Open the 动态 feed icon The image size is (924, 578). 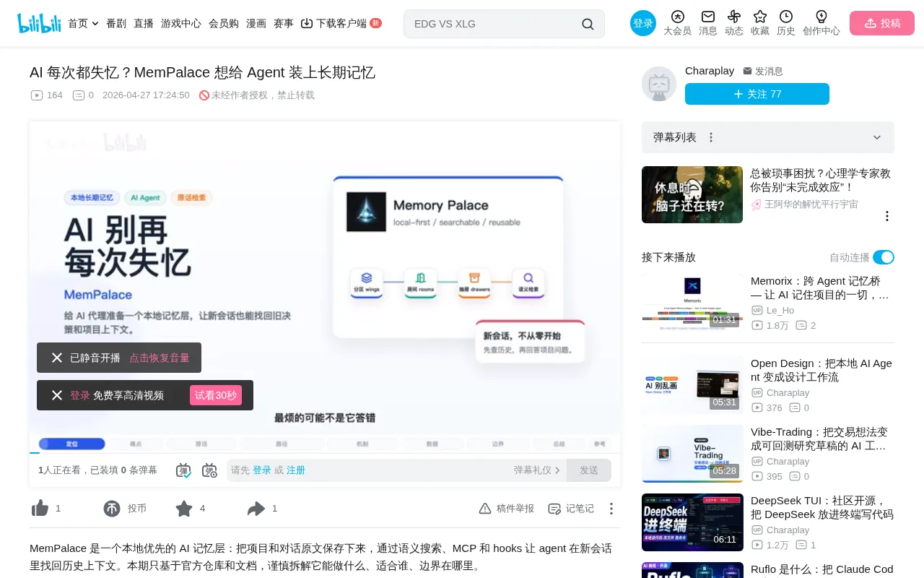pyautogui.click(x=734, y=17)
